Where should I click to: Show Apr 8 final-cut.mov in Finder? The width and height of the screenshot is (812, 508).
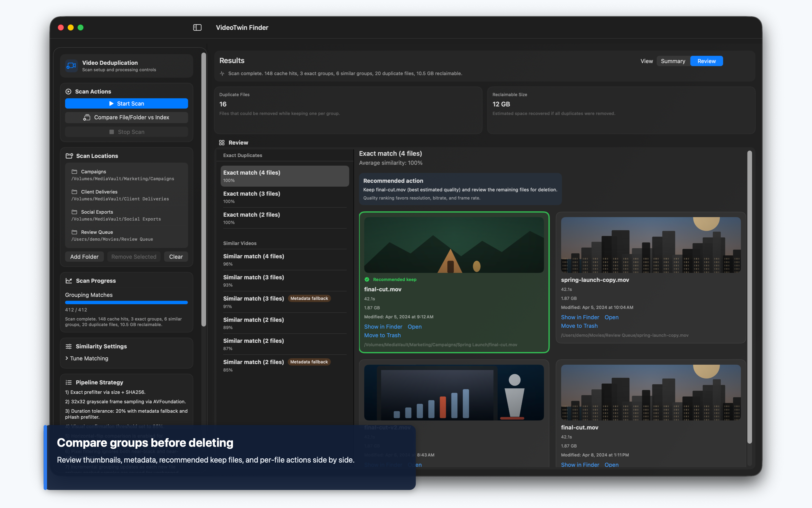tap(580, 465)
